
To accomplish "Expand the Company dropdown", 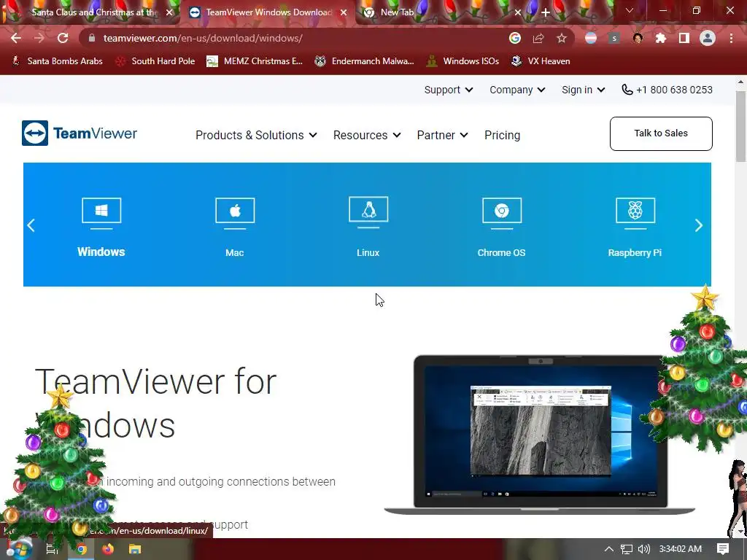I will click(x=517, y=90).
